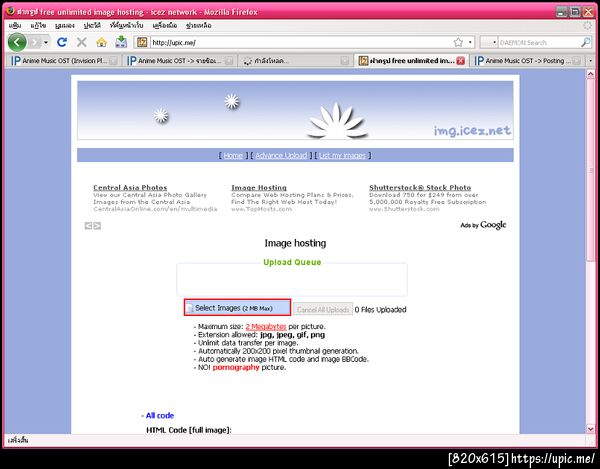
Task: Open the third menu in the menu bar
Action: 65,26
